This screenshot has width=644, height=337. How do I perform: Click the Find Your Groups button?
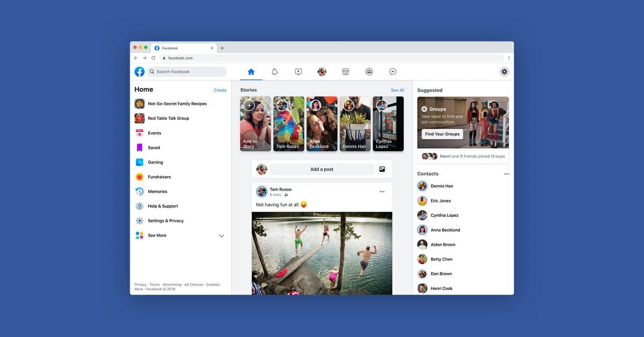[x=442, y=134]
